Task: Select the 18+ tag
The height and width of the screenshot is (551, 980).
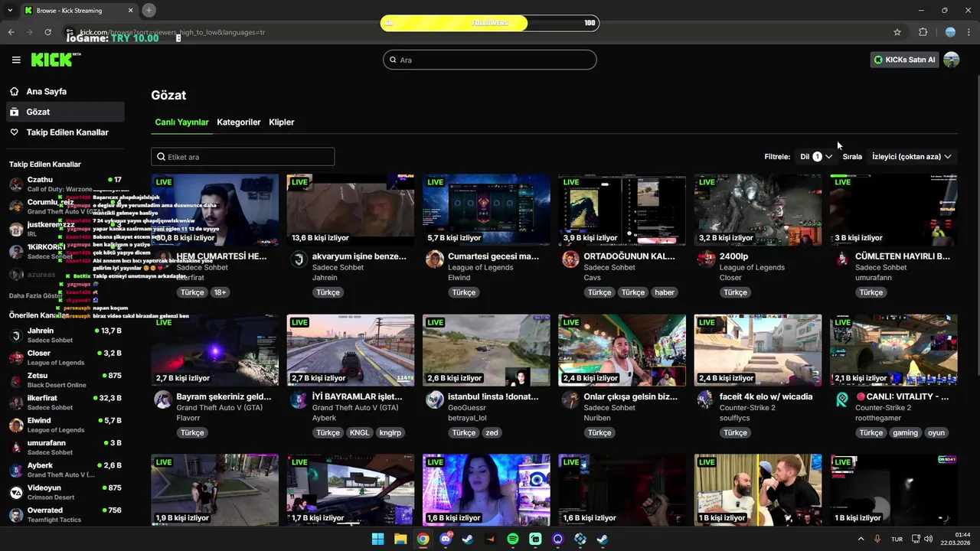Action: [x=220, y=292]
